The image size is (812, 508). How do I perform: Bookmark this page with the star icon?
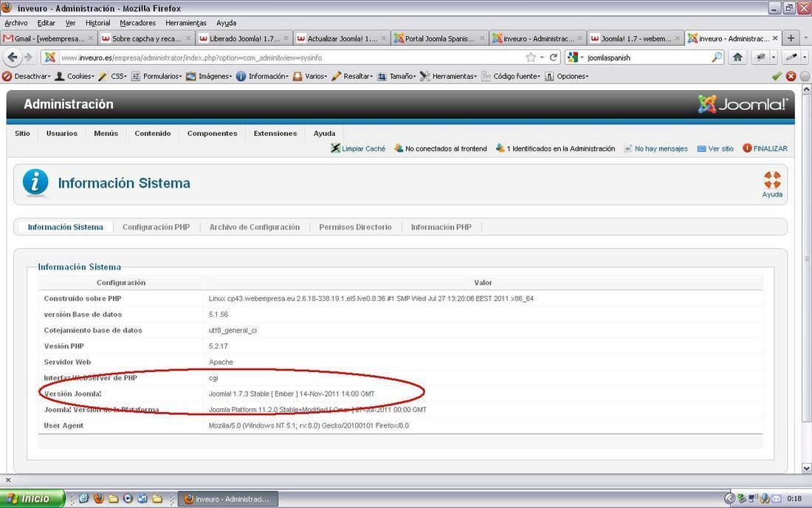[531, 58]
